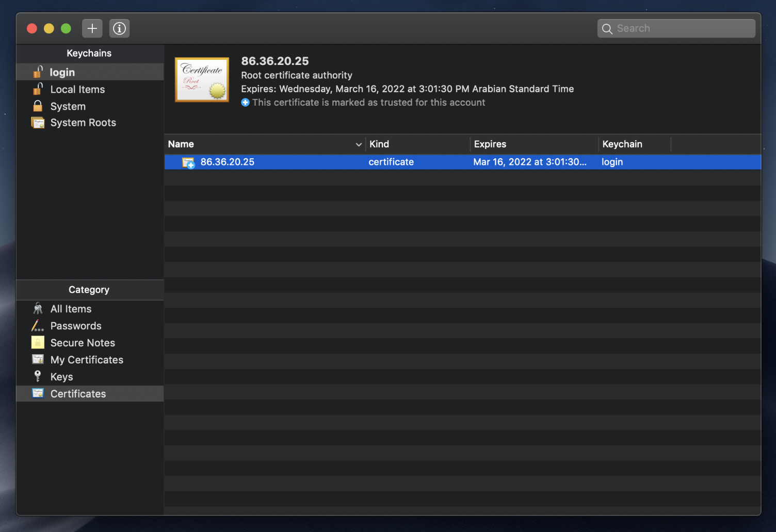Click the Keychains section header
This screenshot has width=776, height=532.
pyautogui.click(x=89, y=53)
